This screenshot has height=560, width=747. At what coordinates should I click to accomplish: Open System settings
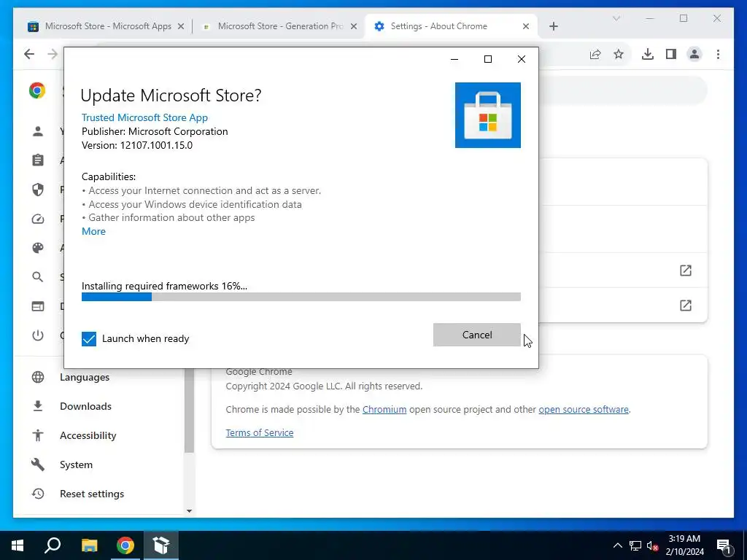click(76, 464)
